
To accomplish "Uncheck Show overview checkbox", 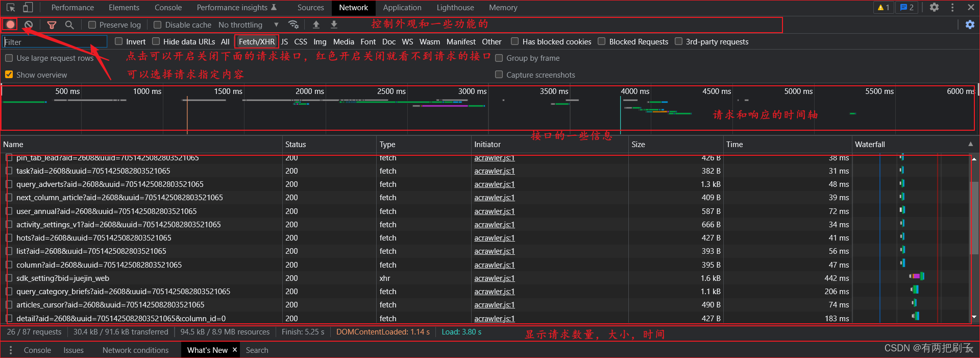I will tap(9, 75).
